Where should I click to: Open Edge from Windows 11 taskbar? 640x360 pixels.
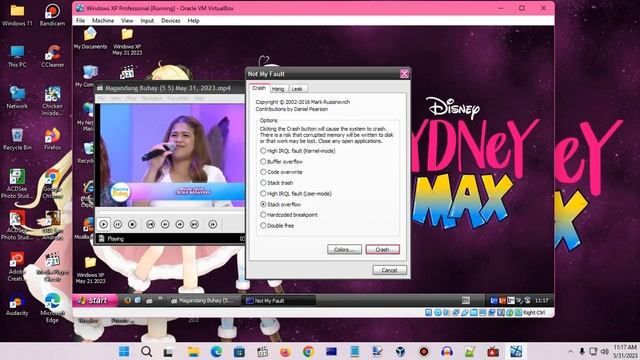pyautogui.click(x=216, y=351)
